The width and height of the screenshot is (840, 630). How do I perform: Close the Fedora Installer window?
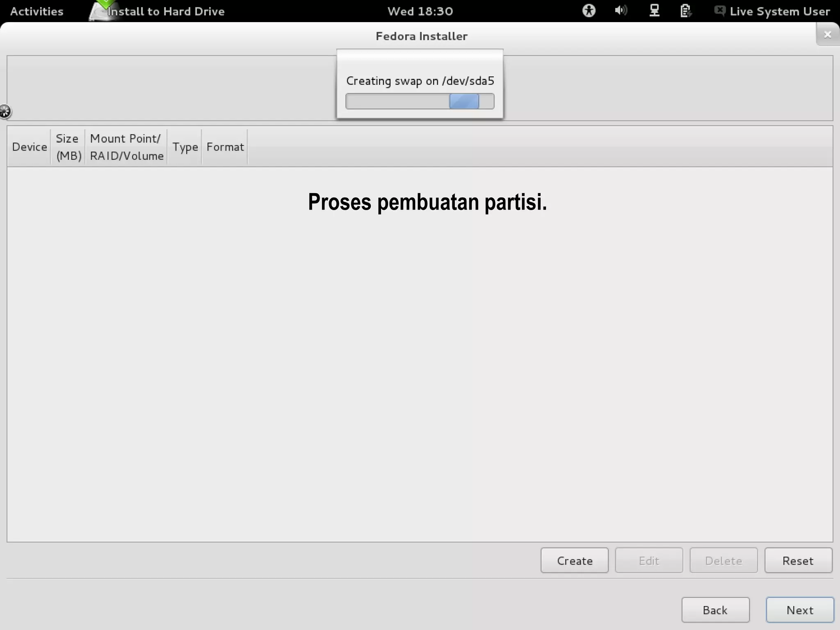pyautogui.click(x=828, y=34)
